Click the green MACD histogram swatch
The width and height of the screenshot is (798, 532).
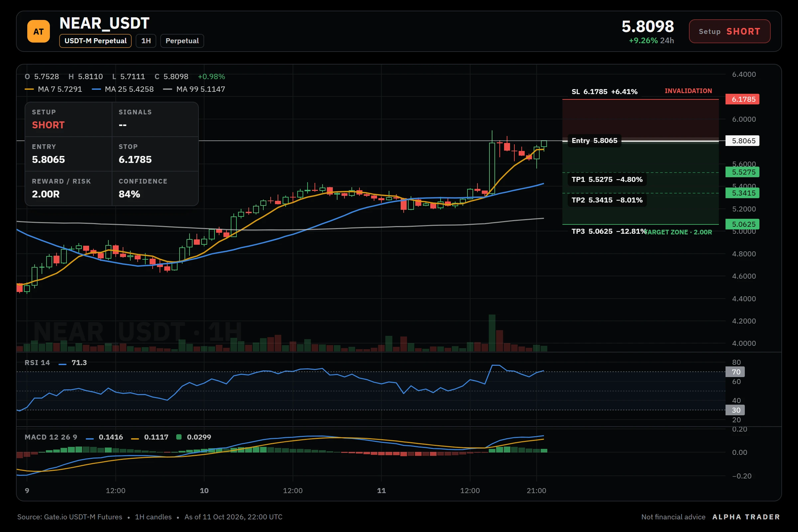click(x=179, y=437)
